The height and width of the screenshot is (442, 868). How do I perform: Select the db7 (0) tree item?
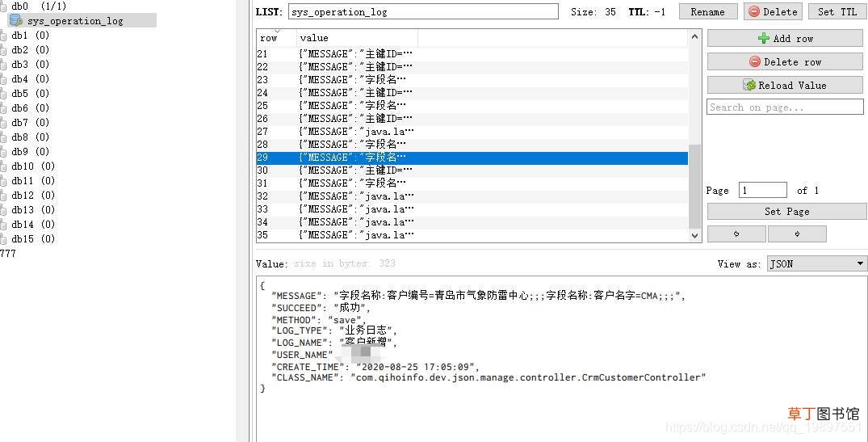coord(30,122)
